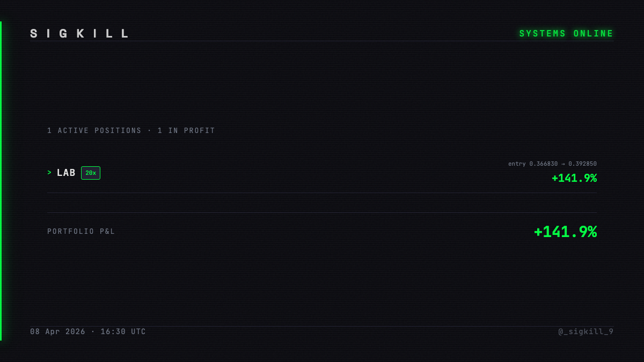Expand the LAB position chevron arrow
The width and height of the screenshot is (644, 362).
49,173
